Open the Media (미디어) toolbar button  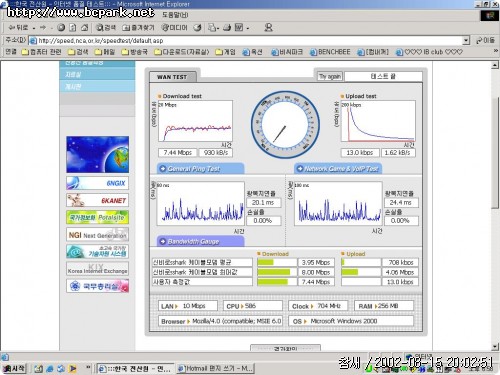click(174, 28)
